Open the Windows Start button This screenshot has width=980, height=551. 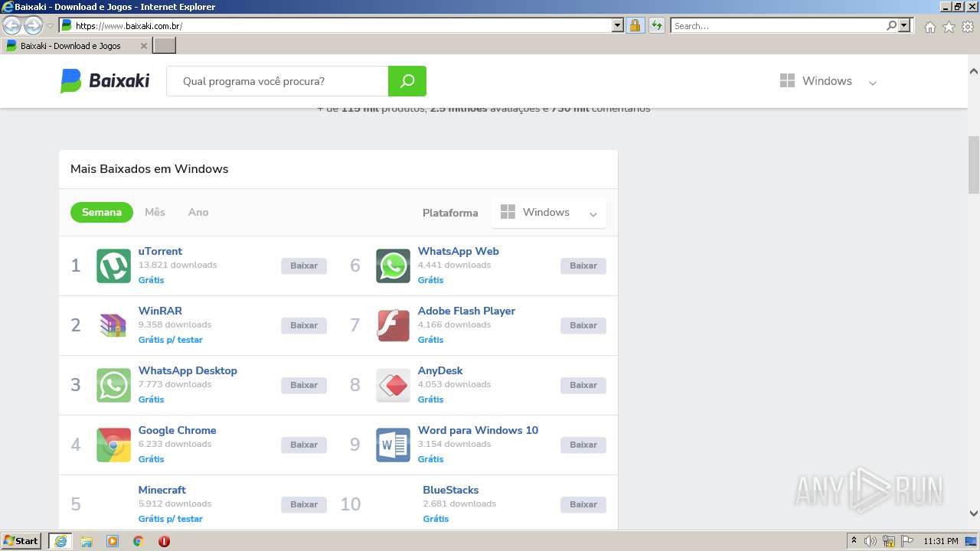click(x=21, y=541)
